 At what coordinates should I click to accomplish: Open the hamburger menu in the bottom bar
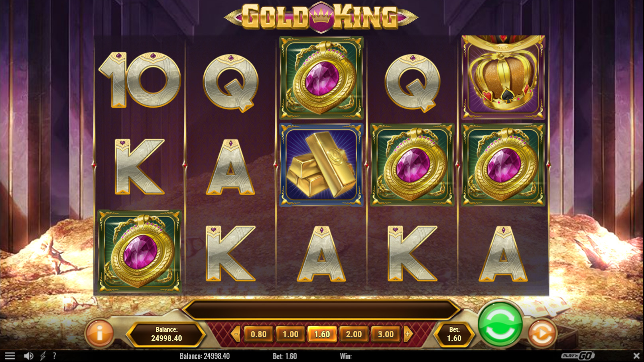[10, 356]
